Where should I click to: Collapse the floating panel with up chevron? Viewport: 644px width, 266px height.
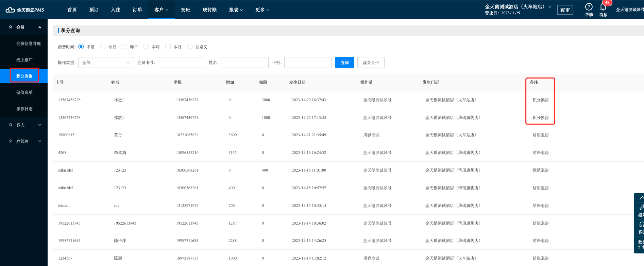(641, 198)
